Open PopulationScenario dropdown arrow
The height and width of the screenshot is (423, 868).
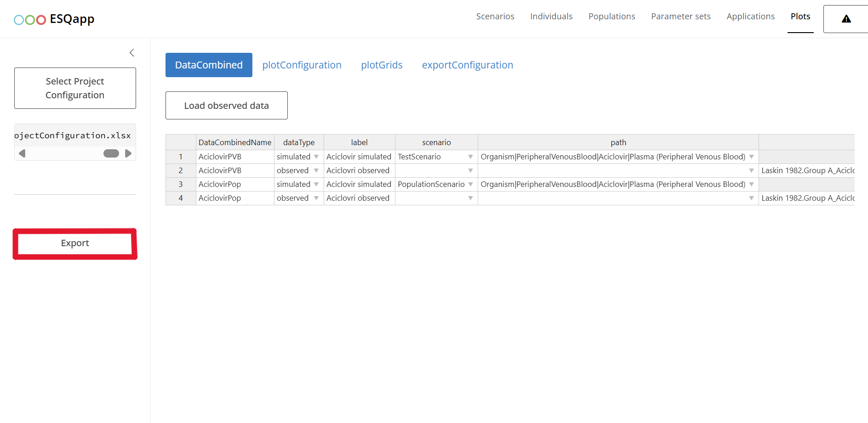click(x=470, y=185)
